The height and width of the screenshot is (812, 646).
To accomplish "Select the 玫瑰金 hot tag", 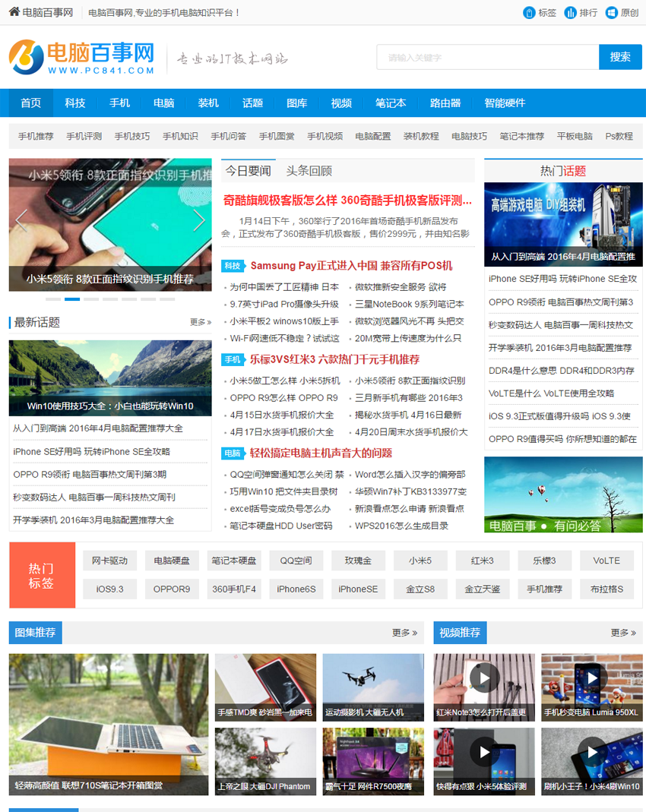I will click(358, 561).
